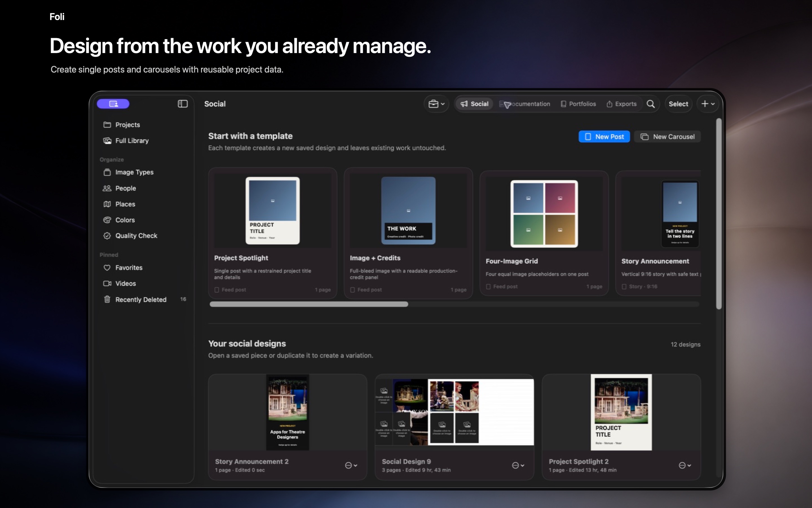The image size is (812, 508).
Task: Create a New Post
Action: click(604, 136)
